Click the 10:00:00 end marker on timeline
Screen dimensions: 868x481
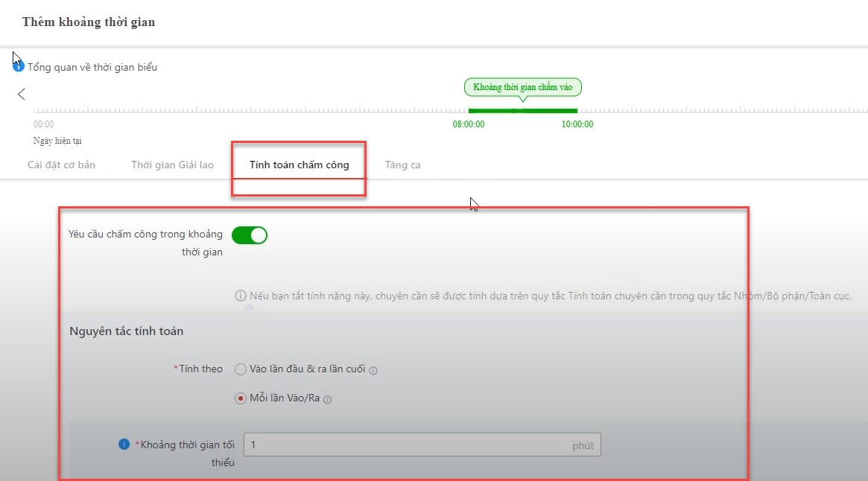pyautogui.click(x=577, y=124)
